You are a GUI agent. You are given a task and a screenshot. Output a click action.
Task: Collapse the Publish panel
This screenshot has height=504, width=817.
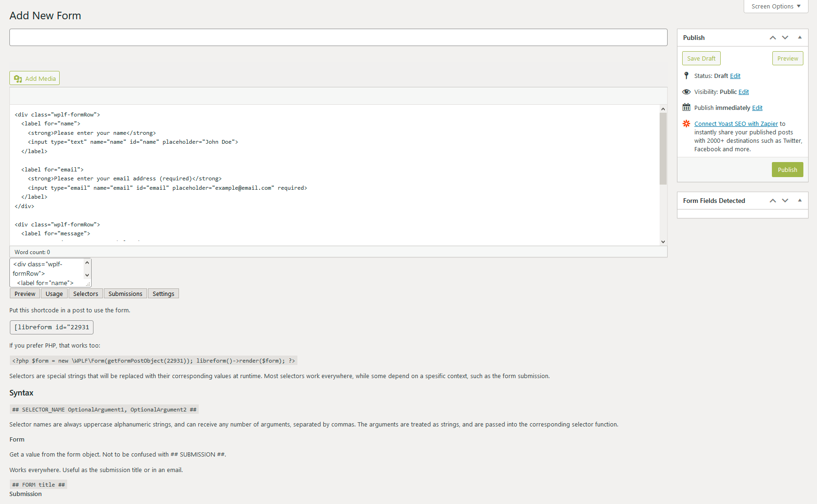point(800,37)
